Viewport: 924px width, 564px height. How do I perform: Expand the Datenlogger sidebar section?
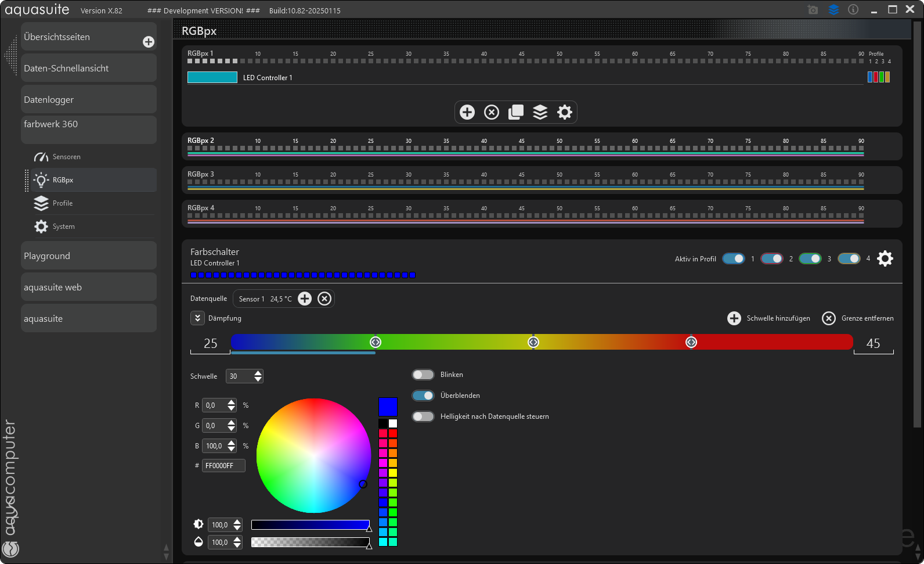88,99
